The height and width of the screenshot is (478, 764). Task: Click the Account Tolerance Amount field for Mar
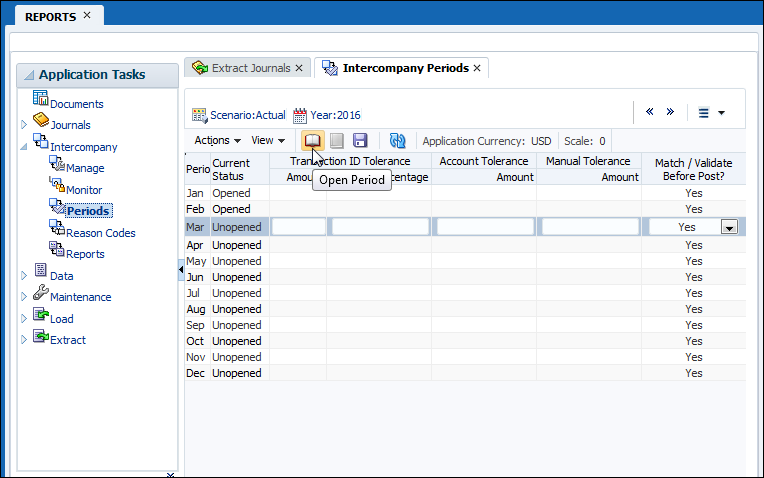[x=484, y=227]
